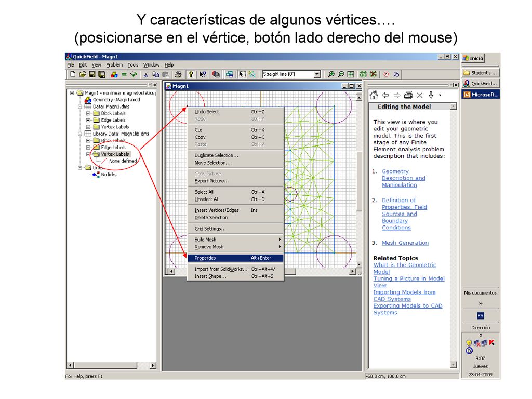Click the down arrow icon in help panel

point(431,96)
